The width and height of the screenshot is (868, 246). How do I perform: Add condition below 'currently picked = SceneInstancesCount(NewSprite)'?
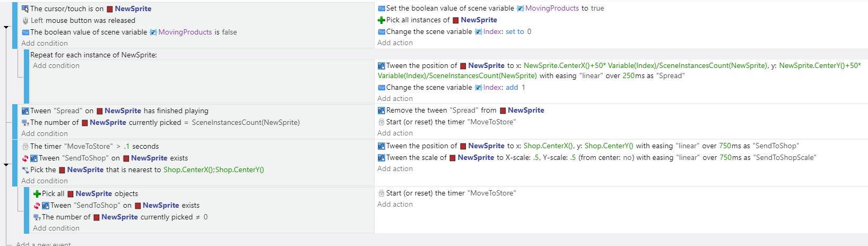(x=45, y=134)
